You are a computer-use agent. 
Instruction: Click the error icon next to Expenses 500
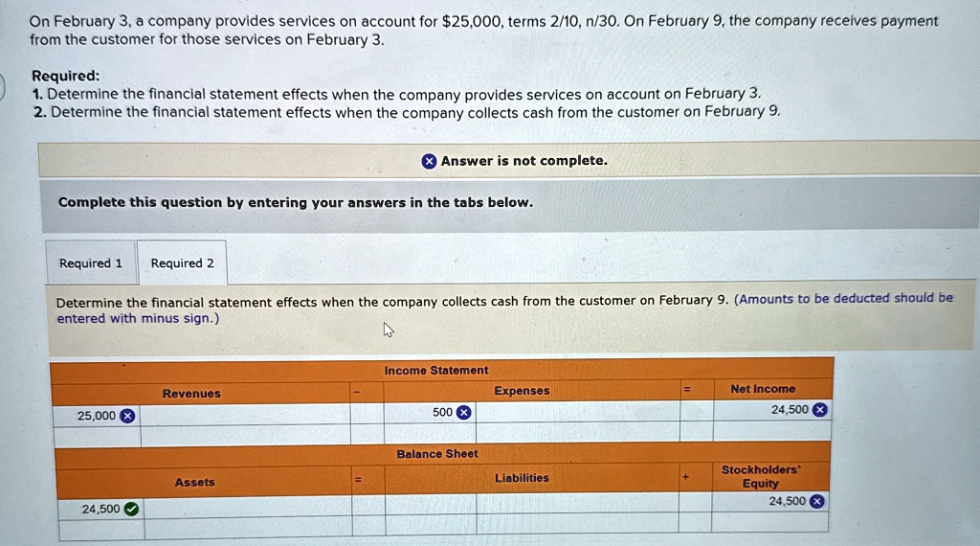(464, 412)
